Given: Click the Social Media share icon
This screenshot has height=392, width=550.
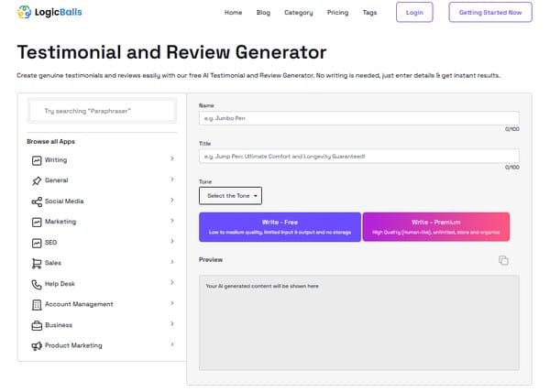Looking at the screenshot, I should [37, 201].
